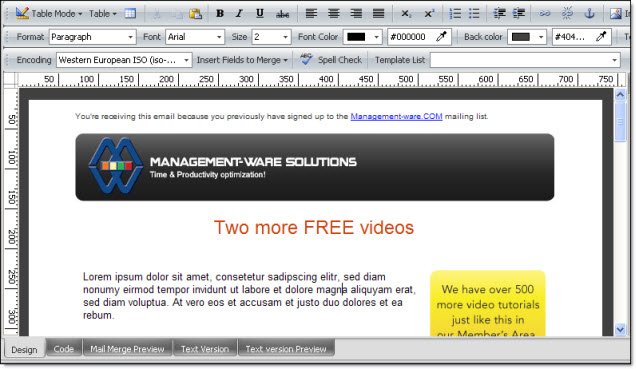Click the black Font Color swatch
The height and width of the screenshot is (369, 636).
click(356, 37)
